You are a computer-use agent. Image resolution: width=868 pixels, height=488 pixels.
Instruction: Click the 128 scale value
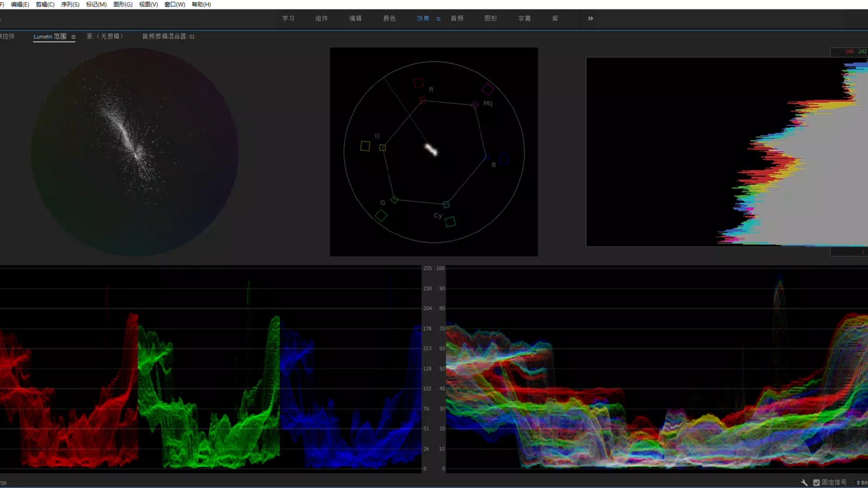pyautogui.click(x=427, y=369)
